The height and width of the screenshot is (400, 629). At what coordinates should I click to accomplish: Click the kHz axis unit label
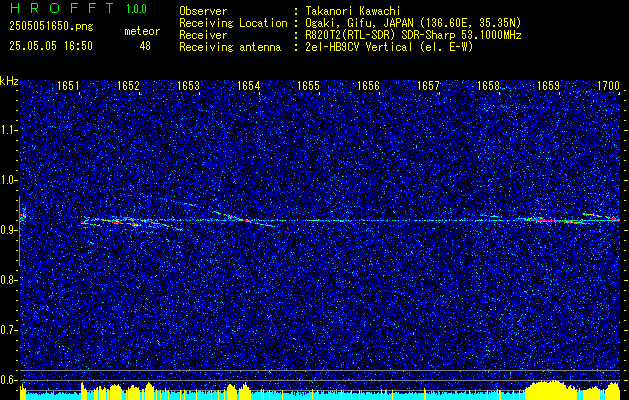click(9, 81)
